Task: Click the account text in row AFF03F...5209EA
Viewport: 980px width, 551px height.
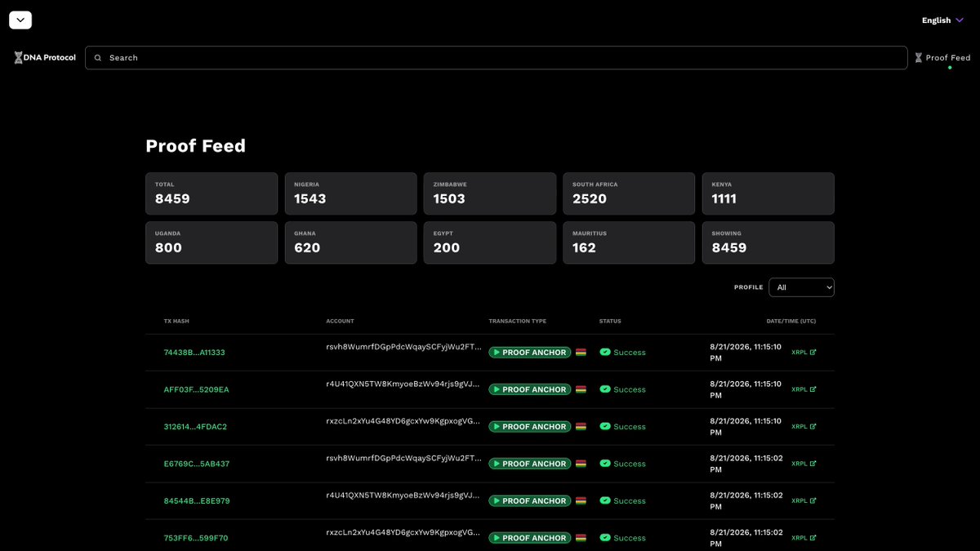Action: 403,384
